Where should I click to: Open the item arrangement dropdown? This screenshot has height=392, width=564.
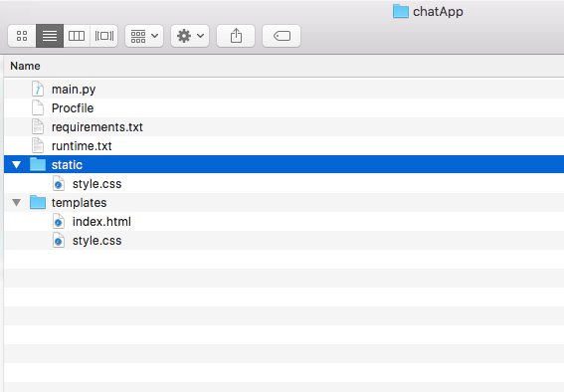pyautogui.click(x=144, y=36)
